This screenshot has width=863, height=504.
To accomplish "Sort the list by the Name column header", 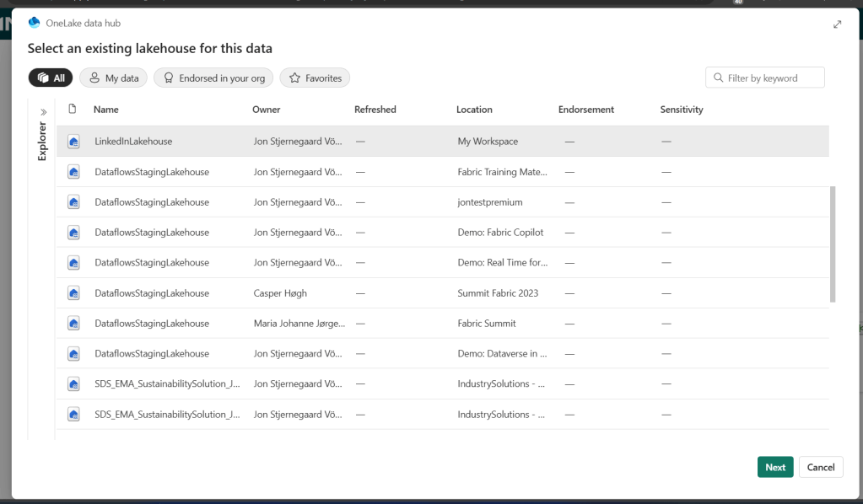I will tap(106, 110).
